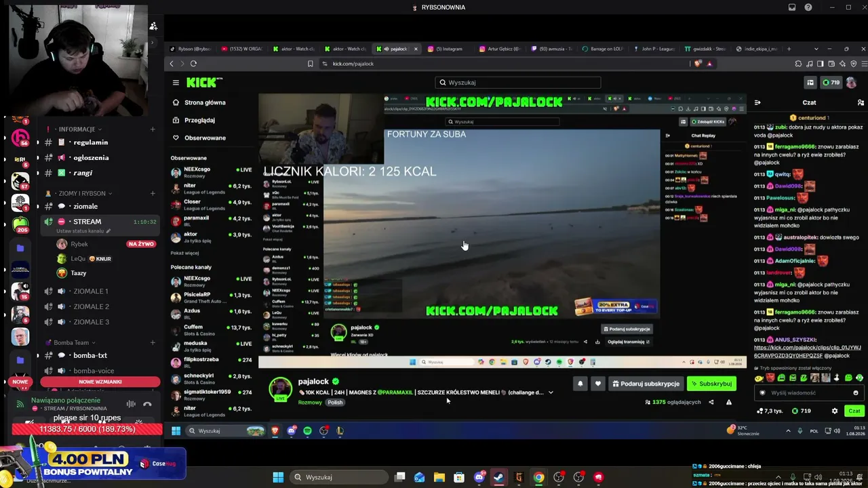Click the Windows Start button

(x=278, y=477)
